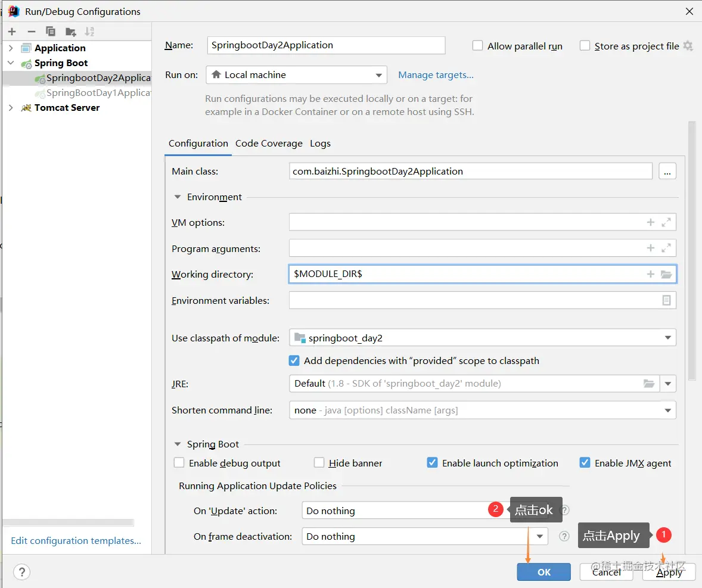
Task: Sort configurations alphabetically
Action: pos(89,32)
